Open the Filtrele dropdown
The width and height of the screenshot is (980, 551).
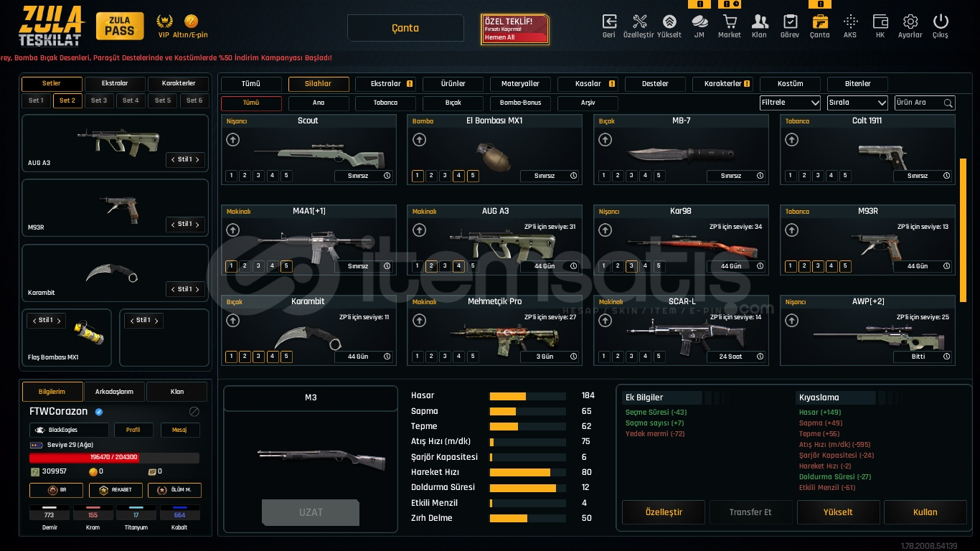click(x=790, y=103)
